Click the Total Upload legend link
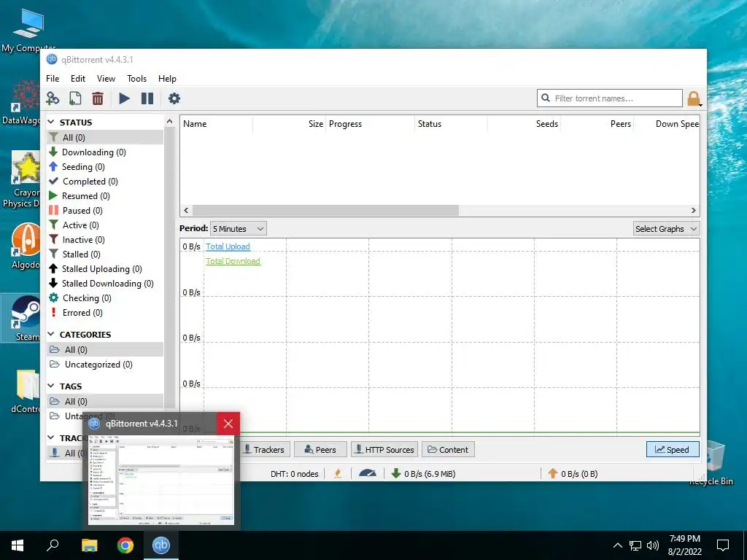Screen dimensions: 747x560 (228, 246)
